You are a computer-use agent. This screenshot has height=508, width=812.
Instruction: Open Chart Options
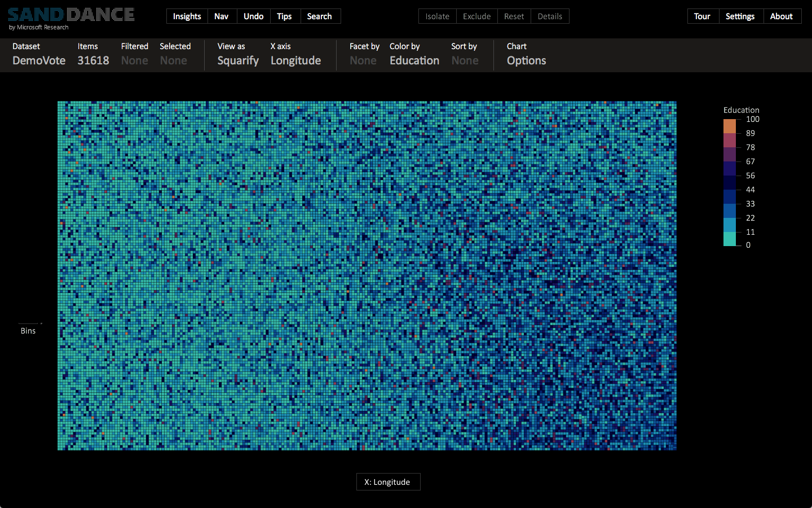pyautogui.click(x=526, y=60)
